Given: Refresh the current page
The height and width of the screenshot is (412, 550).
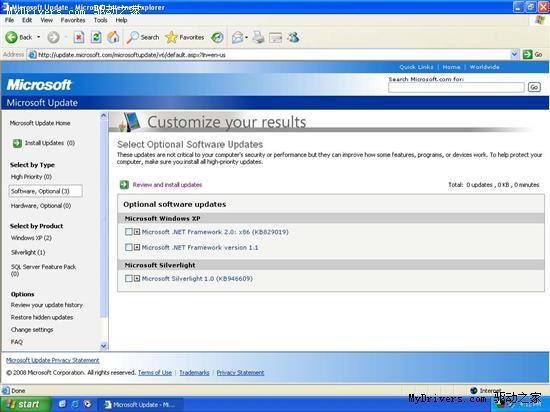Looking at the screenshot, I should coord(96,37).
